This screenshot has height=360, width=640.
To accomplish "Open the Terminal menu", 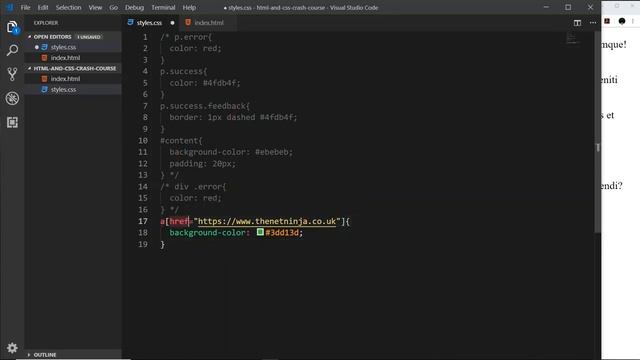I will (163, 7).
